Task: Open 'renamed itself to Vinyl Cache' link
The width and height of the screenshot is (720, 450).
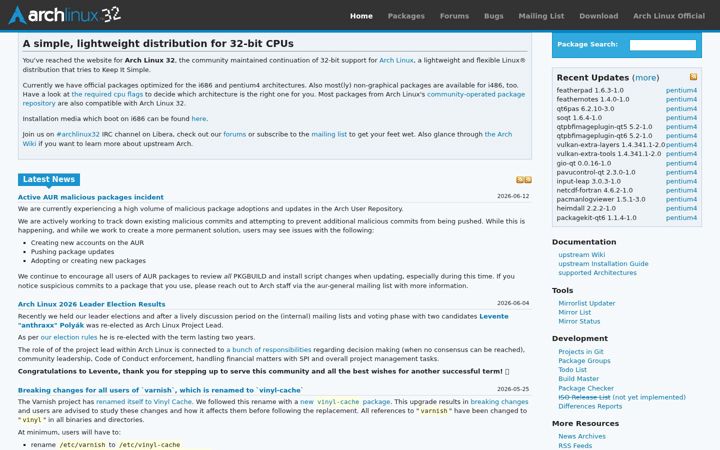Action: coord(144,401)
